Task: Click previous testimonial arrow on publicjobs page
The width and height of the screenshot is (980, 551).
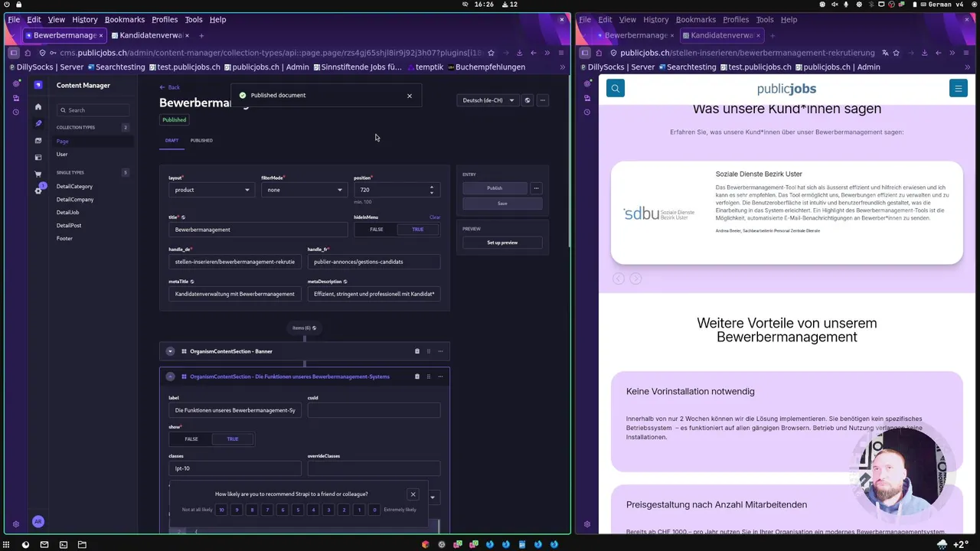Action: (619, 279)
